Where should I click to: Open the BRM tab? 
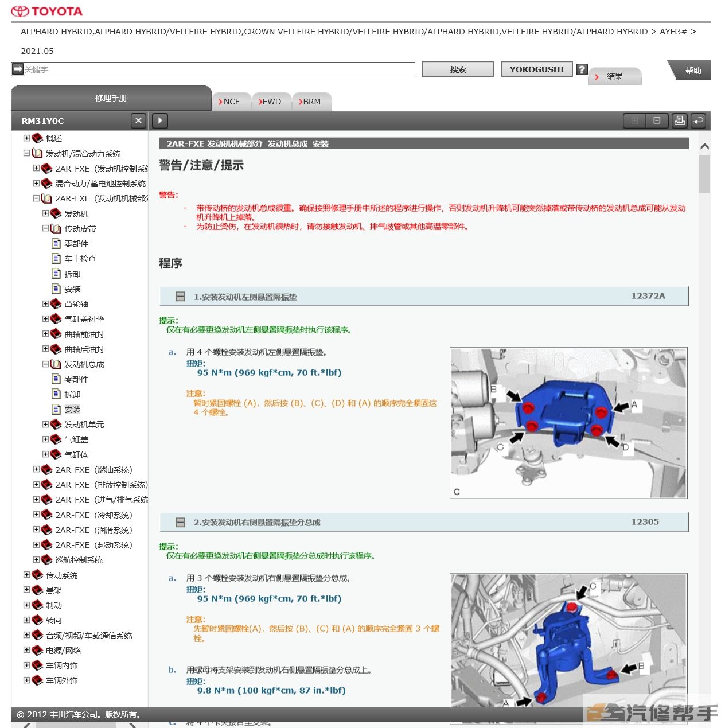click(x=311, y=102)
